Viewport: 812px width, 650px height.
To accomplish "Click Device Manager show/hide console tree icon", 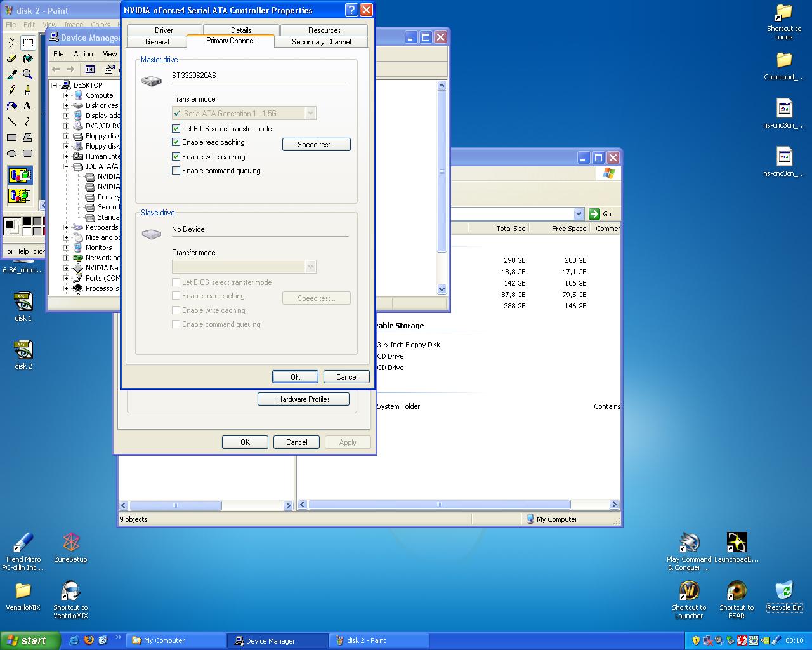I will (90, 69).
